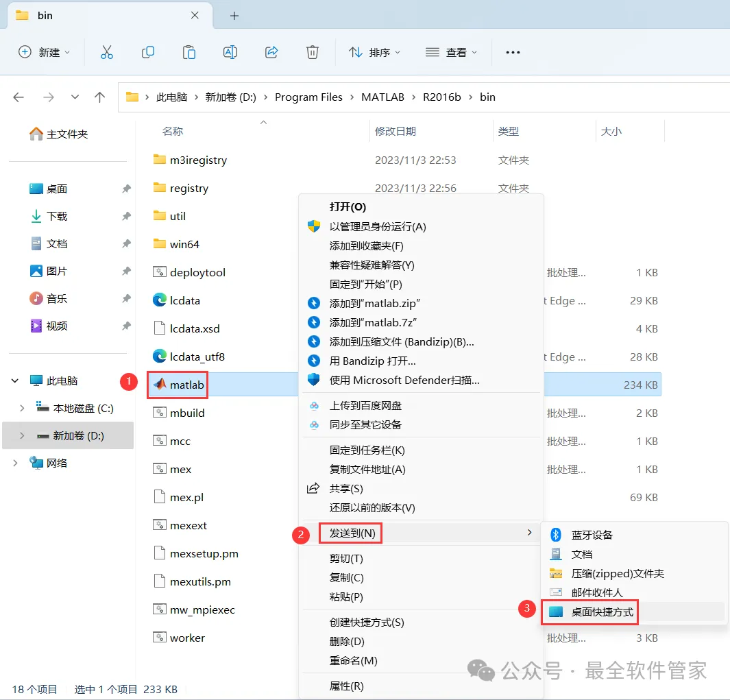730x700 pixels.
Task: Click the Rename icon in toolbar
Action: [230, 52]
